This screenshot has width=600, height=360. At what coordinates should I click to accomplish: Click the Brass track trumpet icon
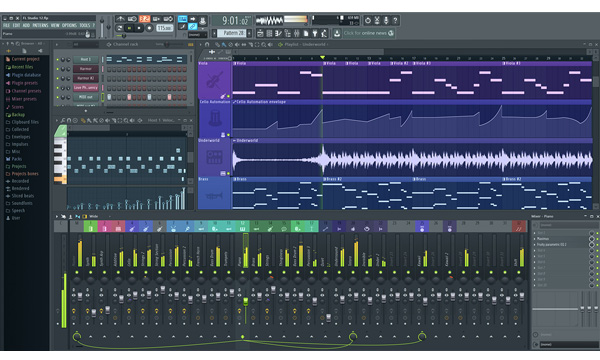point(214,196)
